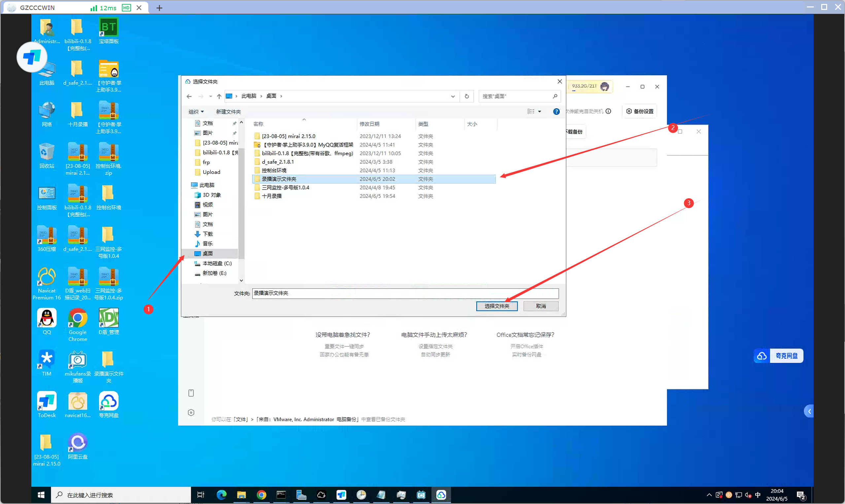The height and width of the screenshot is (504, 845).
Task: Select 本地磁盘 (C:) in navigation tree
Action: click(x=217, y=263)
